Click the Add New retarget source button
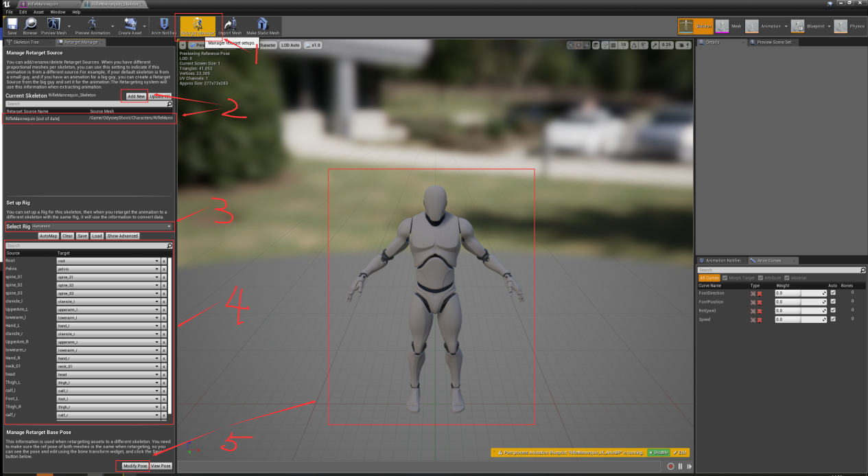Screen dimensions: 868x476 (x=136, y=96)
